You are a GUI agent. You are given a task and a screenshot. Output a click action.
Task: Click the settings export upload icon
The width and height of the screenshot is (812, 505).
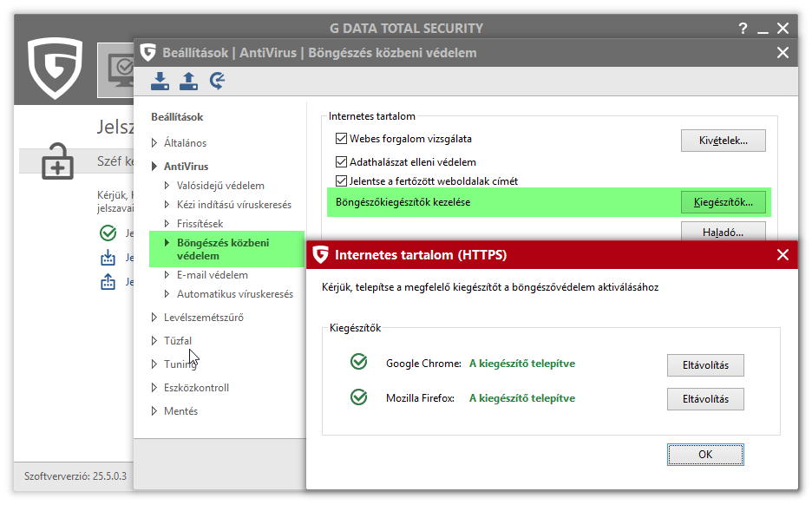click(188, 82)
